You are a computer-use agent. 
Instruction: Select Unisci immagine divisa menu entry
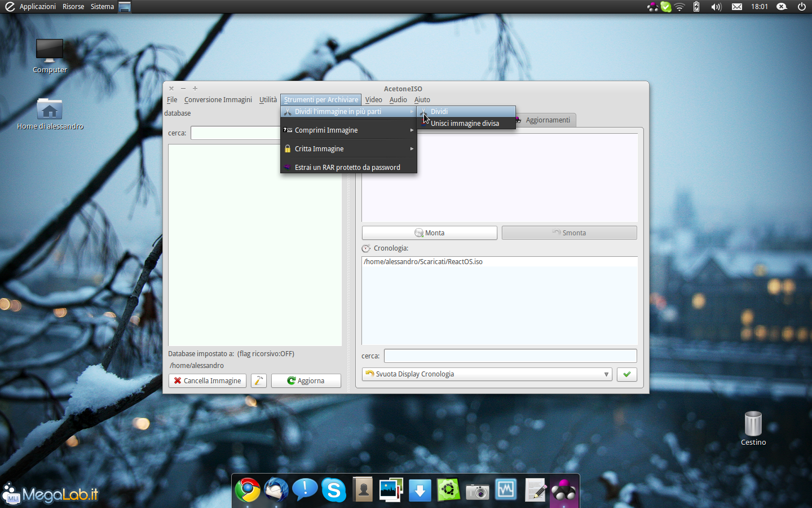coord(465,124)
